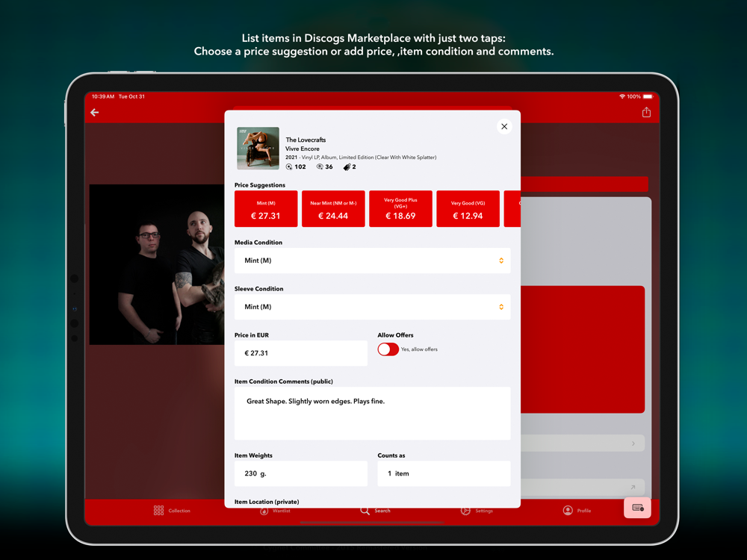Open the Media Condition dropdown
The height and width of the screenshot is (560, 747).
(x=372, y=261)
